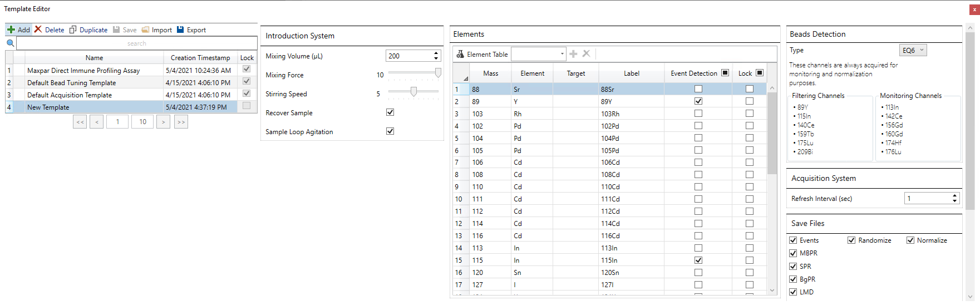The width and height of the screenshot is (980, 305).
Task: Open the Element Table icon
Action: click(460, 54)
